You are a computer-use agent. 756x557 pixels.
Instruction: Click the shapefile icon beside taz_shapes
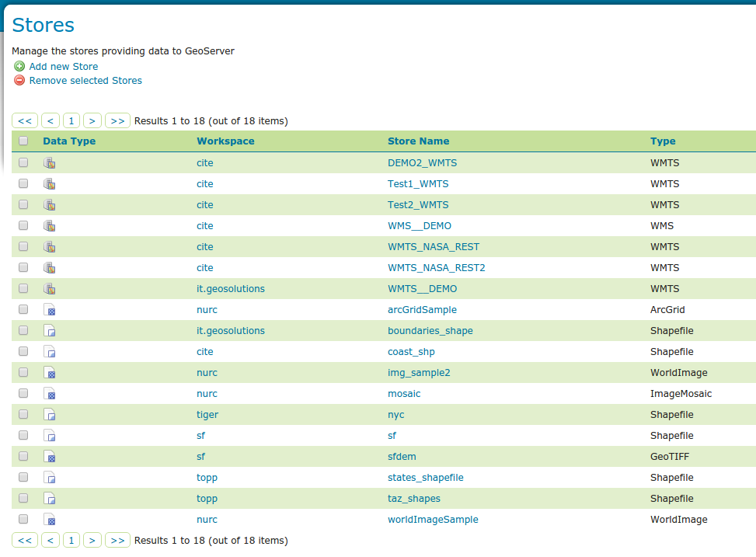click(x=49, y=498)
